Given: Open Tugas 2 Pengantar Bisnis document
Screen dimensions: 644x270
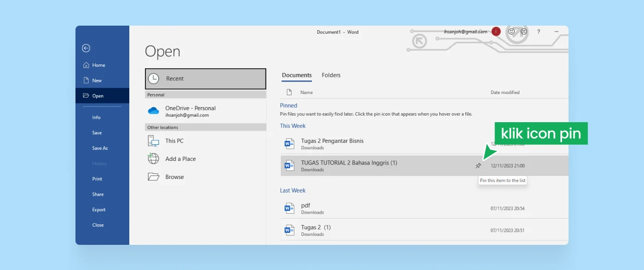Looking at the screenshot, I should (x=424, y=144).
